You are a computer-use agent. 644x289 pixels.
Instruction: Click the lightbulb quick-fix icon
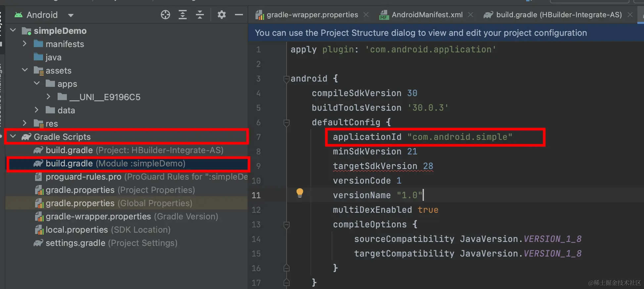click(x=299, y=193)
